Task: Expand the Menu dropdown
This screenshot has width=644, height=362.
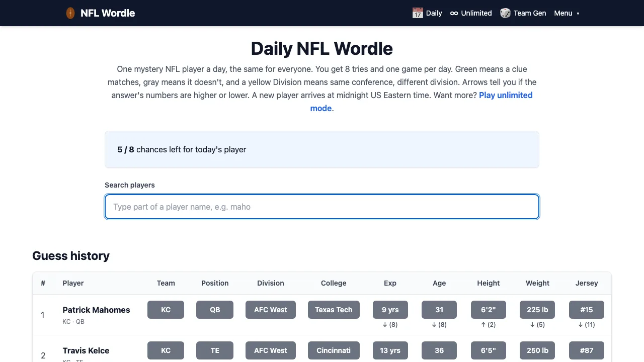Action: click(567, 13)
